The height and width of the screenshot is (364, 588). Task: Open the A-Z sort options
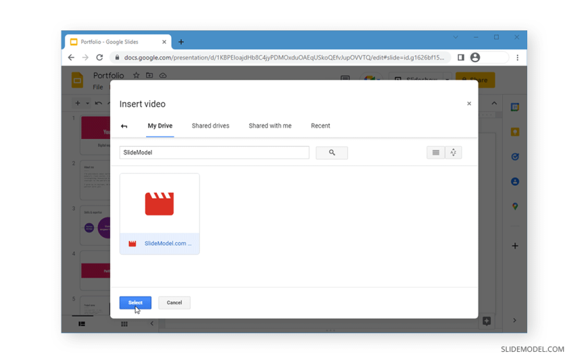tap(453, 153)
